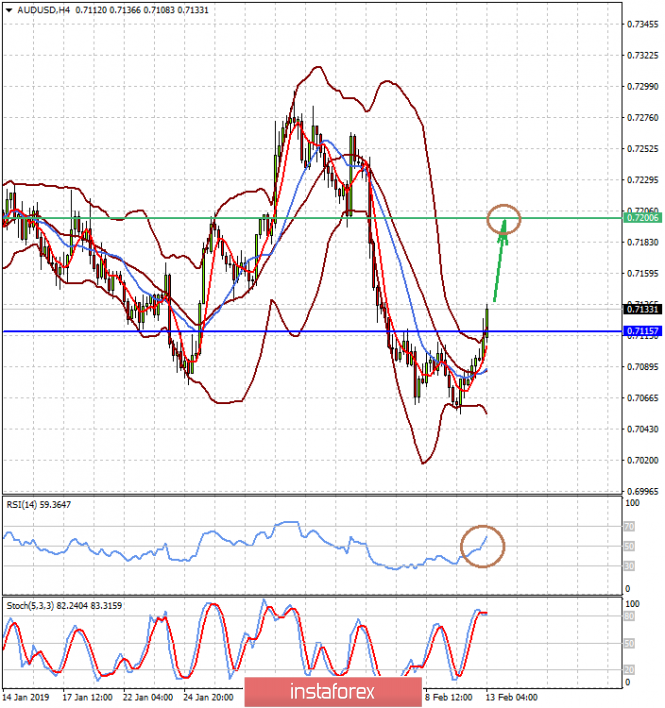Select the 0.70665 price scale value
Screen dimensions: 665x708
click(x=643, y=398)
